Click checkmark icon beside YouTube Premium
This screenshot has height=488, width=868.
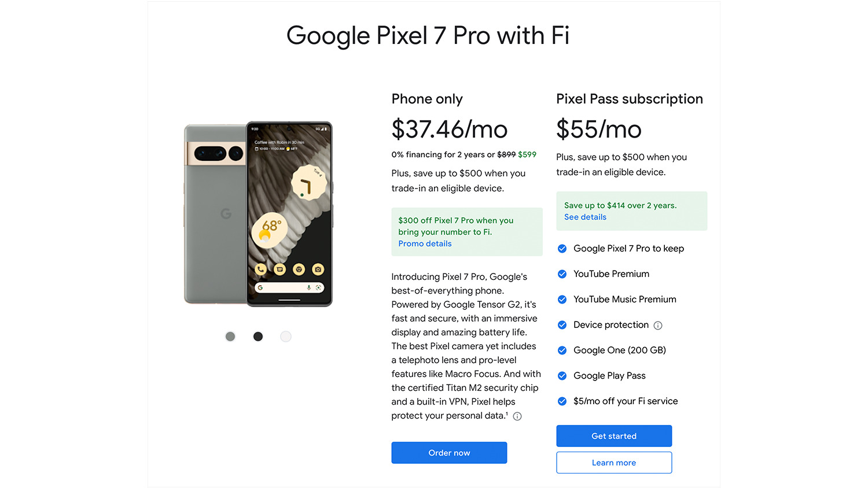pyautogui.click(x=562, y=274)
